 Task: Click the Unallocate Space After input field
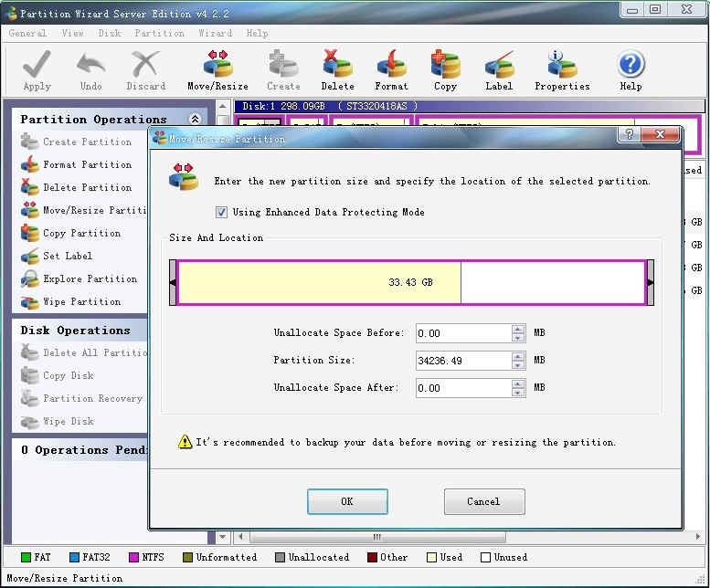click(x=464, y=388)
